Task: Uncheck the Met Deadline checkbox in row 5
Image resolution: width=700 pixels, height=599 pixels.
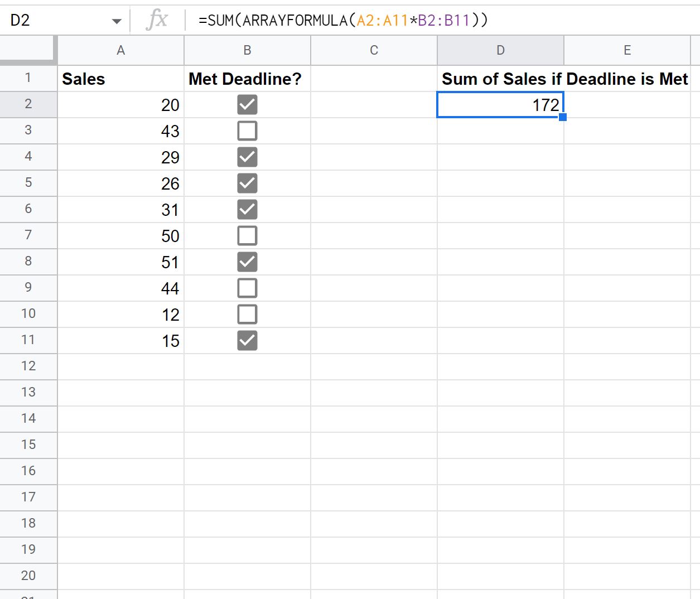Action: tap(247, 183)
